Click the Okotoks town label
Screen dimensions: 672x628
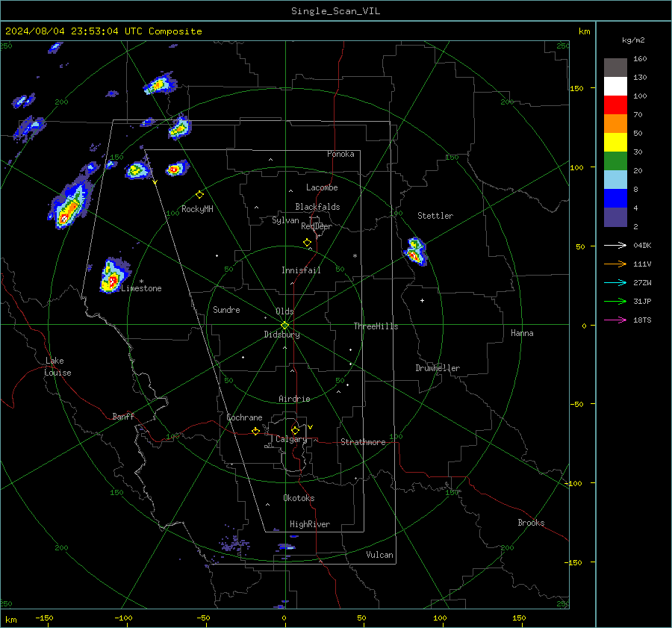point(299,498)
